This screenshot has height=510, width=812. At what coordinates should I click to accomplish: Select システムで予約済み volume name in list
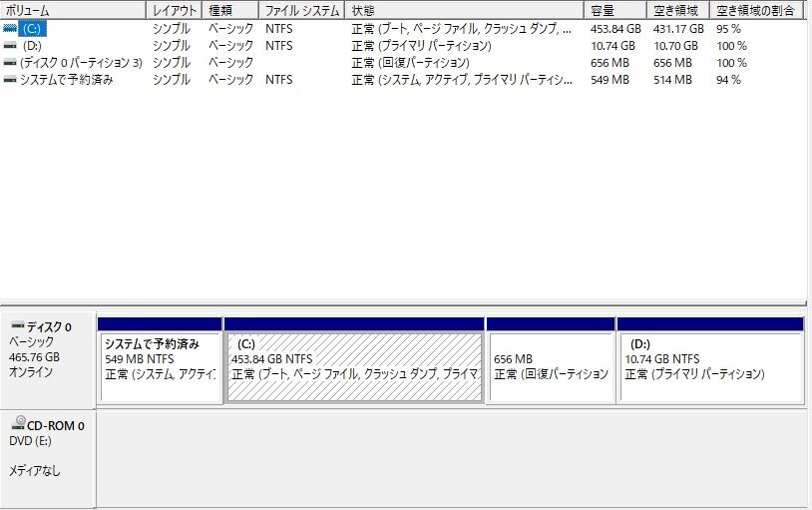[66, 80]
